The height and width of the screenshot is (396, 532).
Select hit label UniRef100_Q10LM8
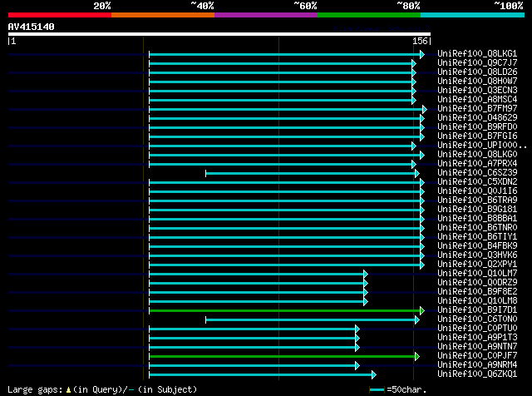477,301
